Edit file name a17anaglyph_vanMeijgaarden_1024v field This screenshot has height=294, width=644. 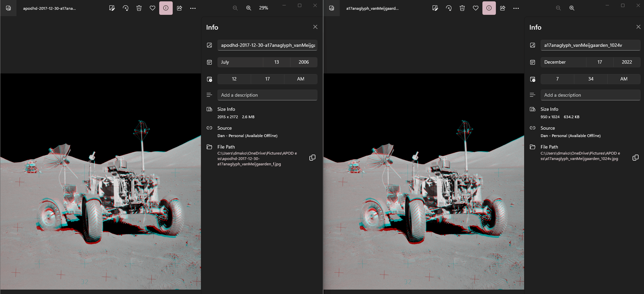(591, 45)
